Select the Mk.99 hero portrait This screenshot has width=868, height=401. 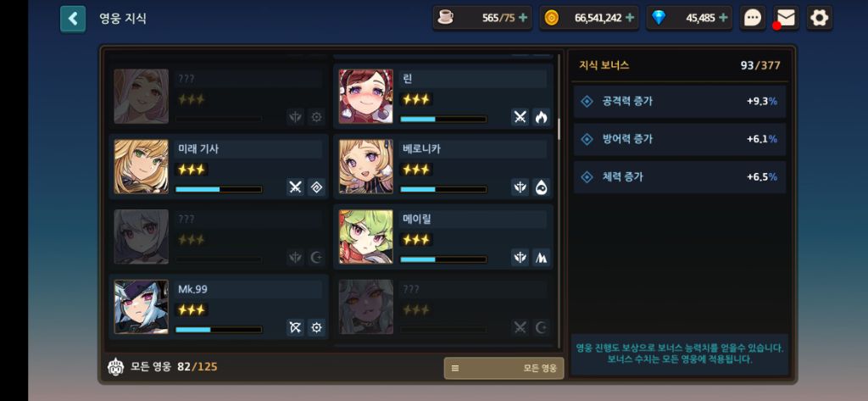coord(142,307)
